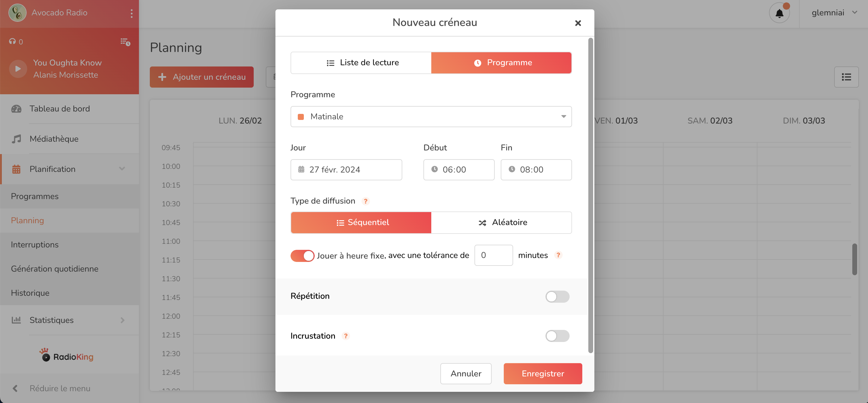Screen dimensions: 868x403
Task: Open the queue list icon in the player
Action: coord(125,42)
